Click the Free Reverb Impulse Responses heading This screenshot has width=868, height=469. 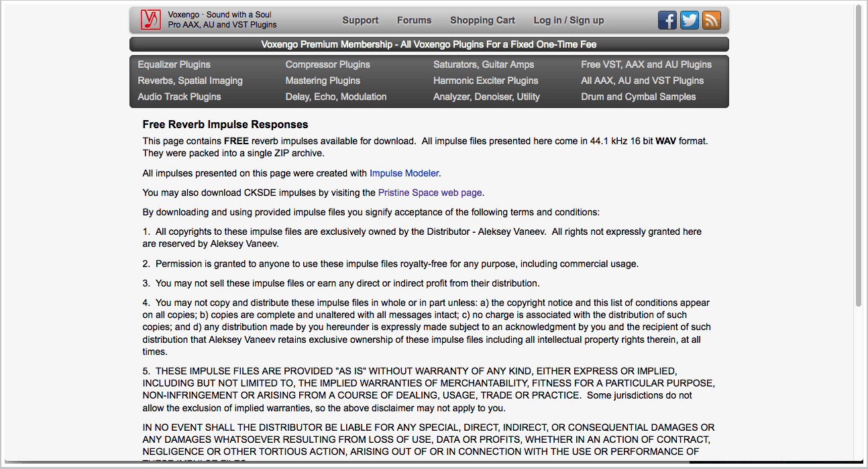(x=225, y=125)
